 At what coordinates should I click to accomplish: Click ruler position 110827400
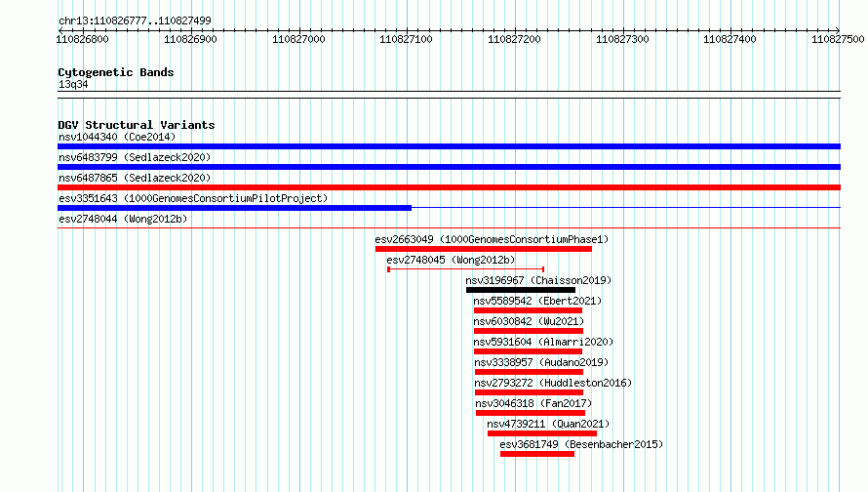pos(730,39)
